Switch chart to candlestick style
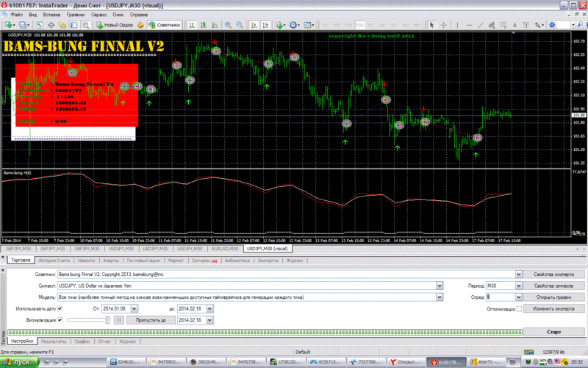This screenshot has height=368, width=588. tap(204, 25)
